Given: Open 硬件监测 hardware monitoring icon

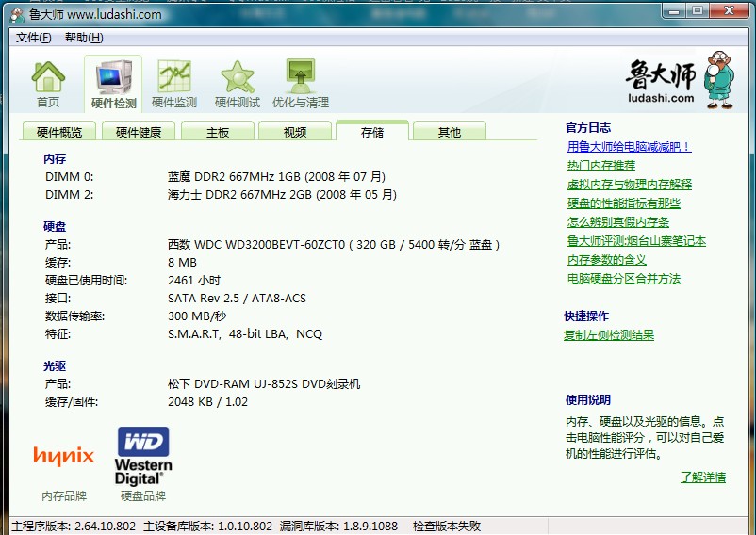Looking at the screenshot, I should pos(174,83).
